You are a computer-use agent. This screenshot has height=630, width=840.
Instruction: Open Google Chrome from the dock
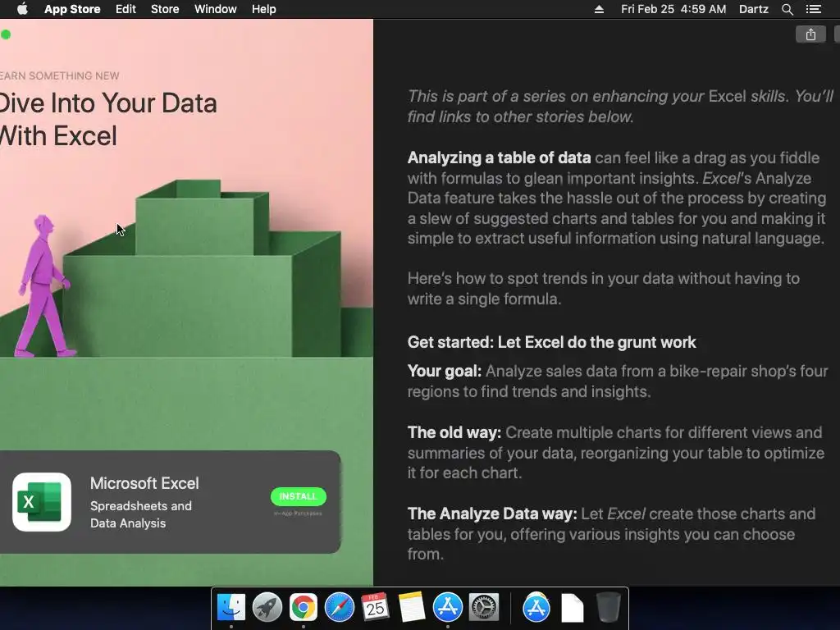304,607
